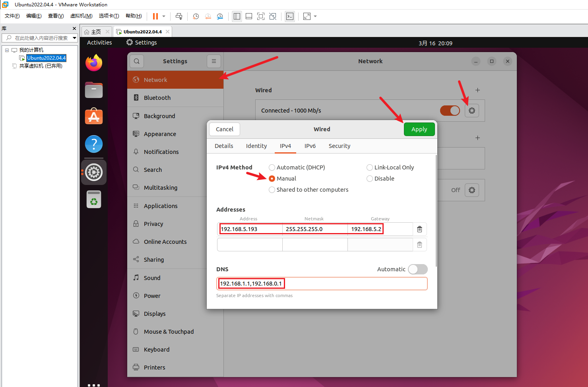The height and width of the screenshot is (387, 588).
Task: Open the VMware console view
Action: pyautogui.click(x=290, y=16)
